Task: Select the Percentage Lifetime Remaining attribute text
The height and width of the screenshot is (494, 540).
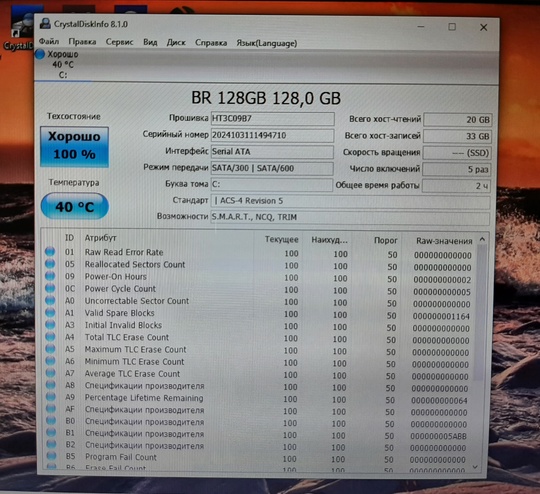Action: point(144,398)
